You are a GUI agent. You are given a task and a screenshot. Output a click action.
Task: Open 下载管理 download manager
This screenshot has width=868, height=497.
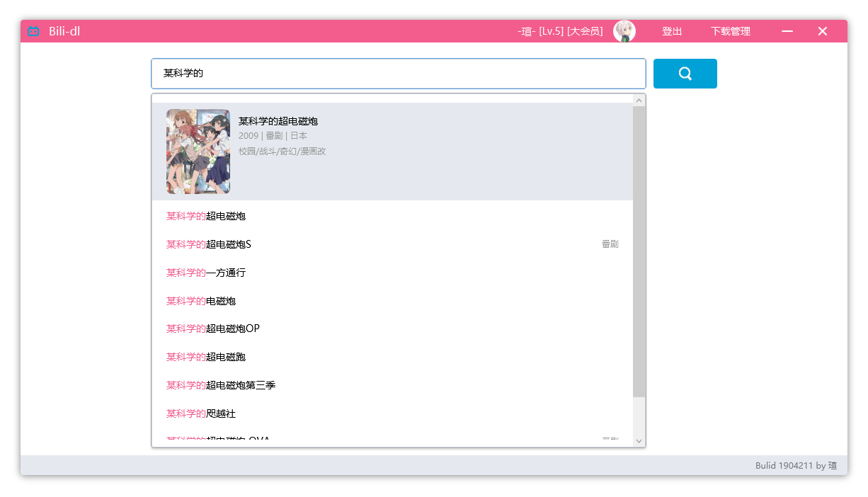pos(731,31)
